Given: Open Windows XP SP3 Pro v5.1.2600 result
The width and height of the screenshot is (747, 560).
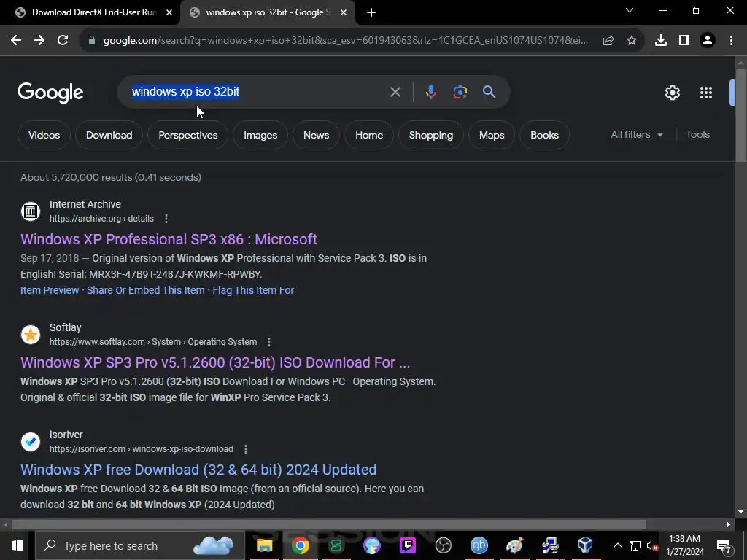Looking at the screenshot, I should pyautogui.click(x=215, y=362).
